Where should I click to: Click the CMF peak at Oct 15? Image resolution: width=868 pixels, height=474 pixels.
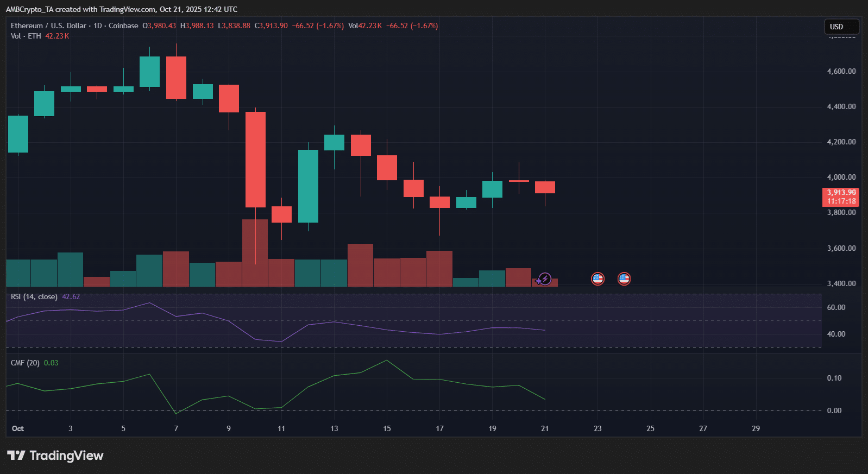(387, 361)
